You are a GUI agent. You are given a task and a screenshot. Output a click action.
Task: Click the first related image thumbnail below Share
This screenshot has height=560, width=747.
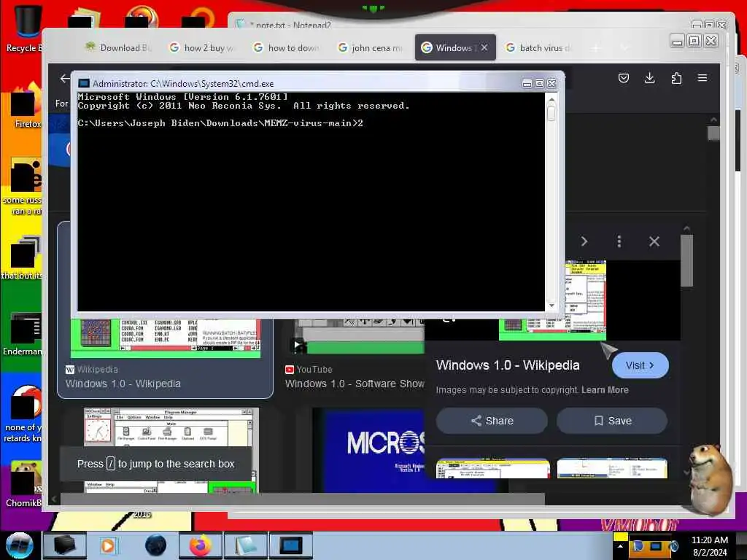[492, 468]
